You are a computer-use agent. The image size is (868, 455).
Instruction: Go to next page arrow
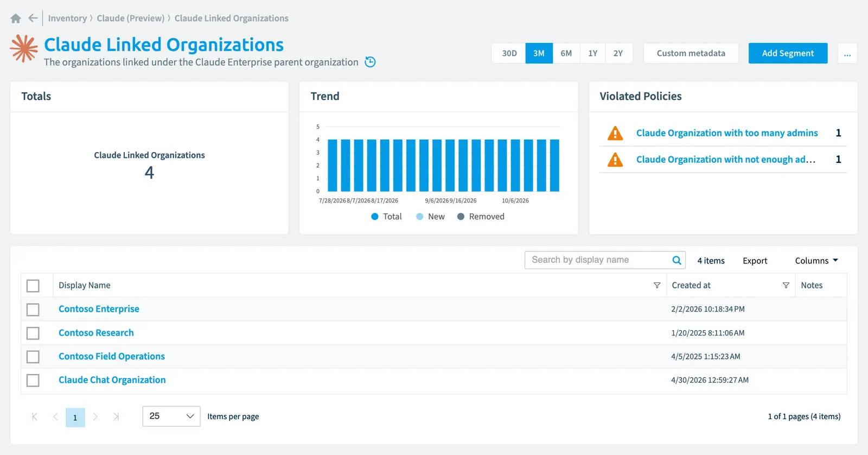95,416
